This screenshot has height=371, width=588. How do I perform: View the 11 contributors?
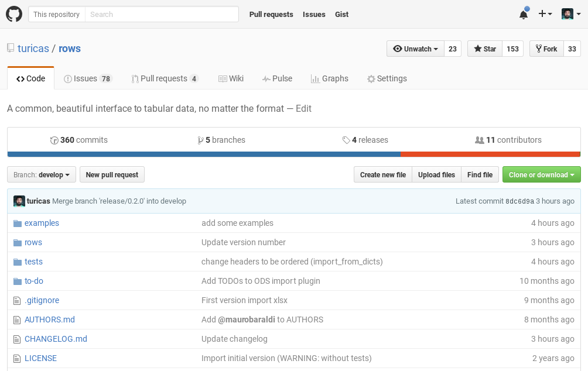(x=508, y=140)
